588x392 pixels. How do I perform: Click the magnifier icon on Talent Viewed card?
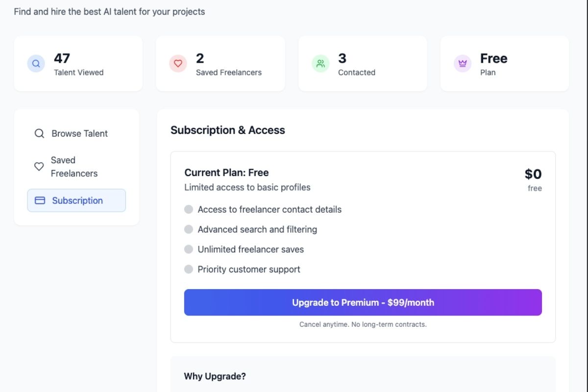pos(36,63)
